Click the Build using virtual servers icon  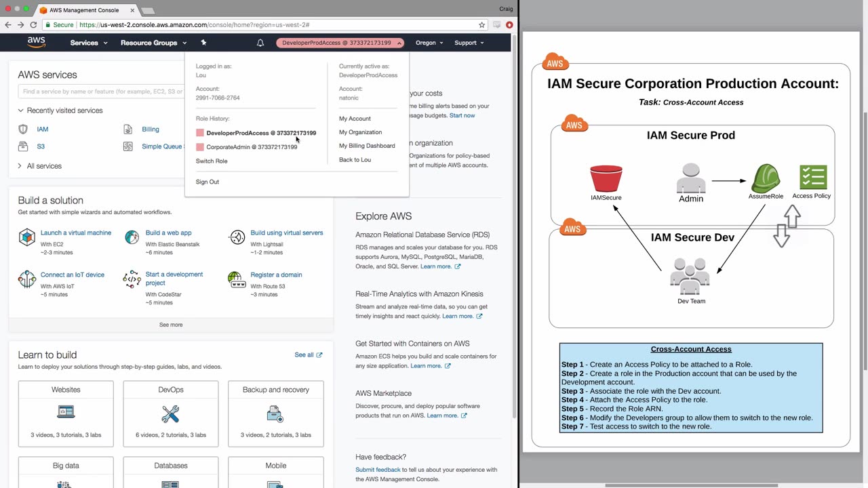coord(237,237)
